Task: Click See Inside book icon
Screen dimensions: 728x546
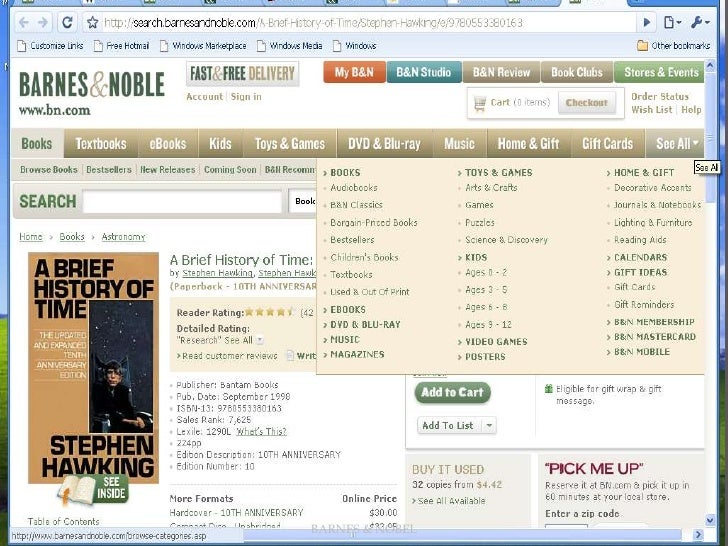Action: (94, 490)
